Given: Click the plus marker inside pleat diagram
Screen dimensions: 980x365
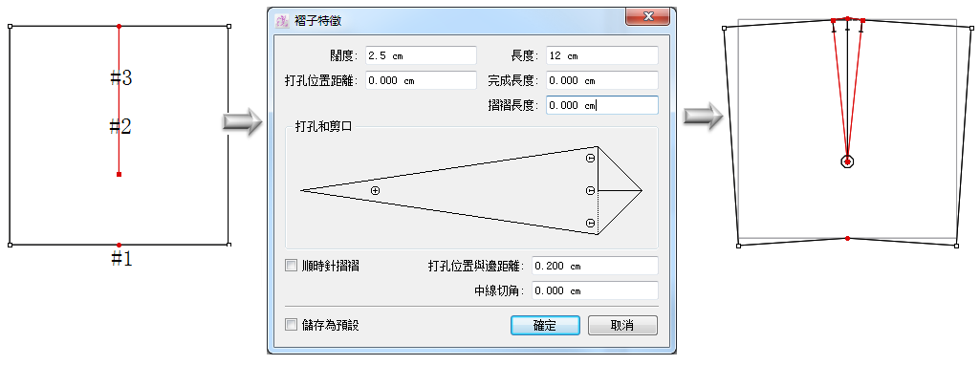Looking at the screenshot, I should (375, 190).
